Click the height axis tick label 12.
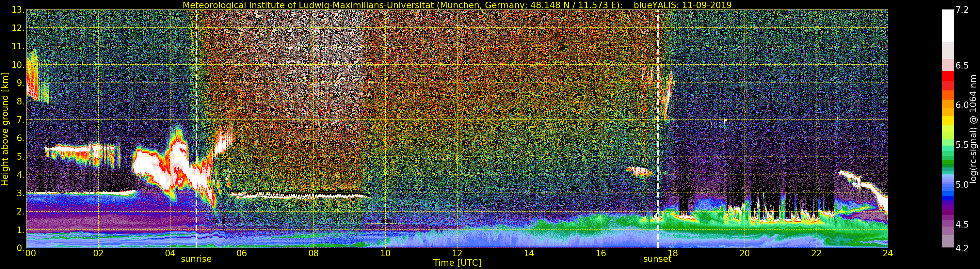 18,28
